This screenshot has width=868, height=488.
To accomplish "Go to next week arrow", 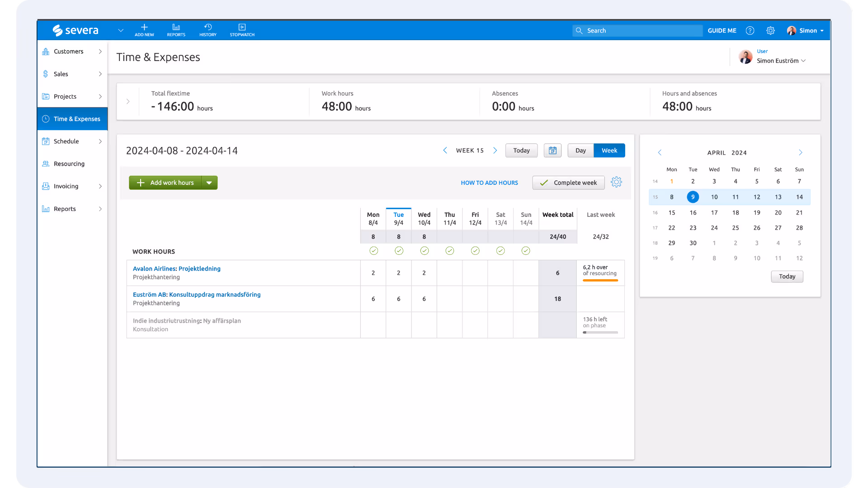I will point(495,150).
